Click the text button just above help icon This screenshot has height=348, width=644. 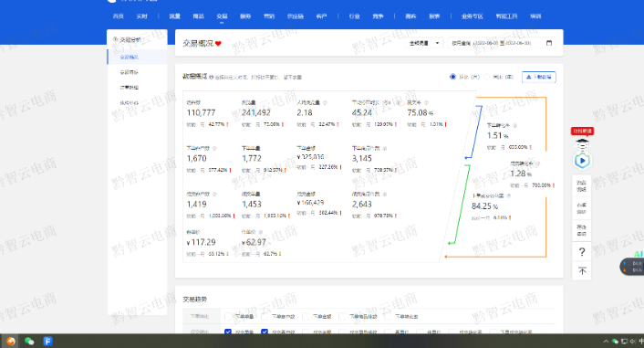coord(582,230)
